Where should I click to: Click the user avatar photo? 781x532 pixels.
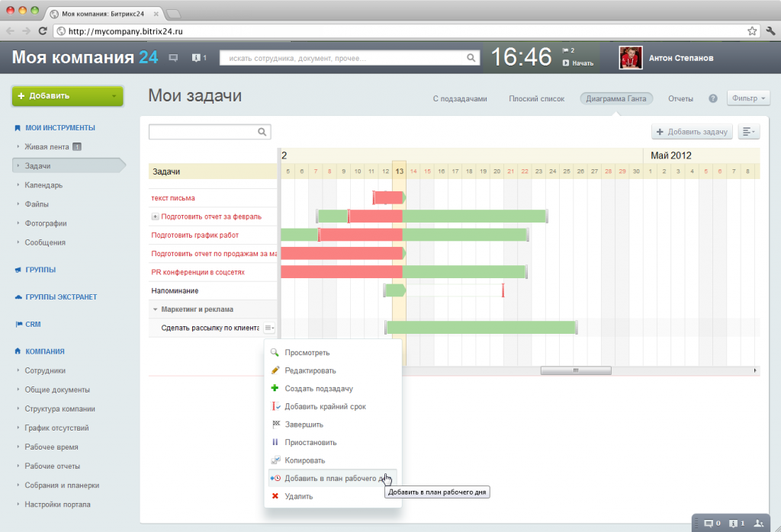pyautogui.click(x=630, y=58)
